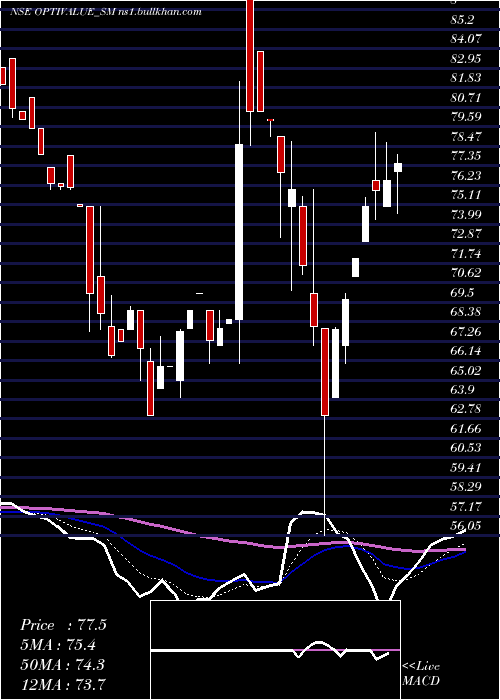This screenshot has width=500, height=700.
Task: Select the 67.26 price level
Action: [466, 331]
